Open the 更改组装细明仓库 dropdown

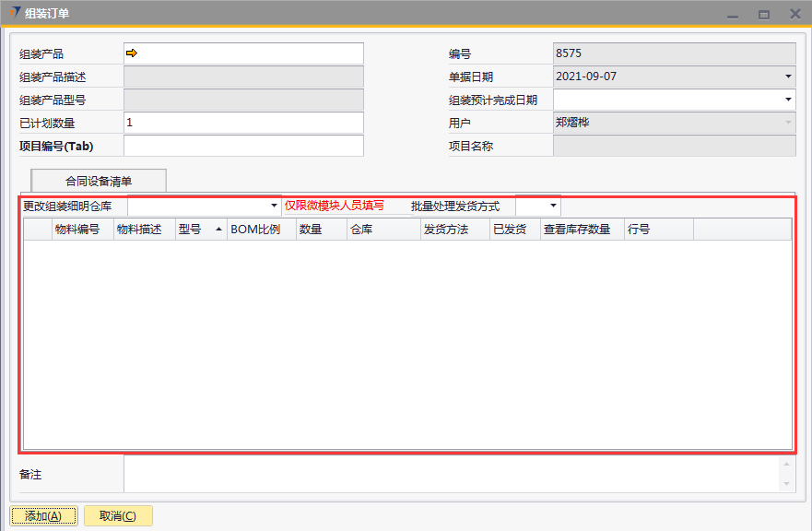(274, 206)
